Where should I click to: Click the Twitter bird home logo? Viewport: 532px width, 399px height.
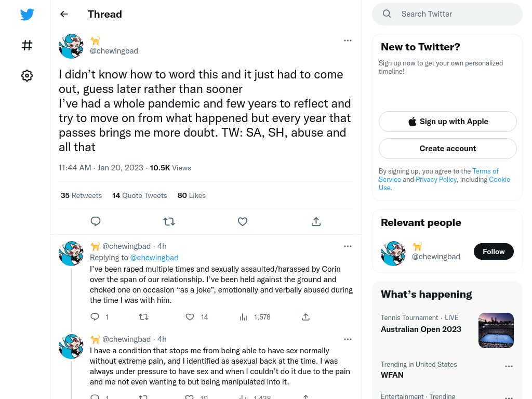tap(27, 14)
